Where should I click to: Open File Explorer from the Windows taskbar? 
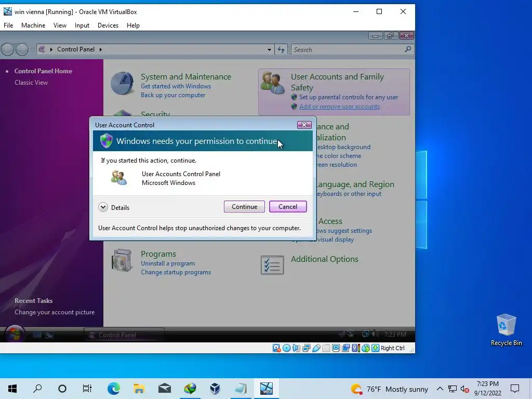coord(139,389)
